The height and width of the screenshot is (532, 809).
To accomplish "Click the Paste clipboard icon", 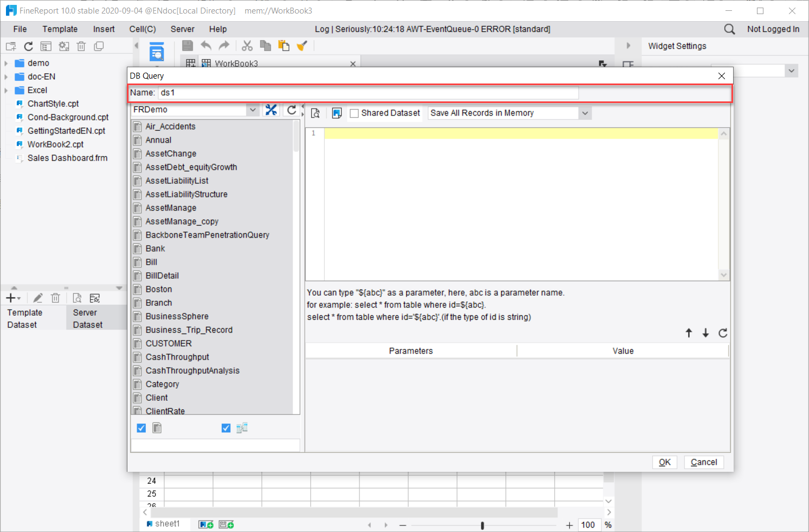I will [x=284, y=46].
